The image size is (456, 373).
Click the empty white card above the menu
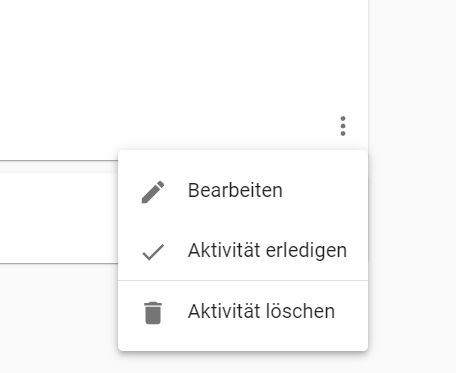(x=183, y=73)
